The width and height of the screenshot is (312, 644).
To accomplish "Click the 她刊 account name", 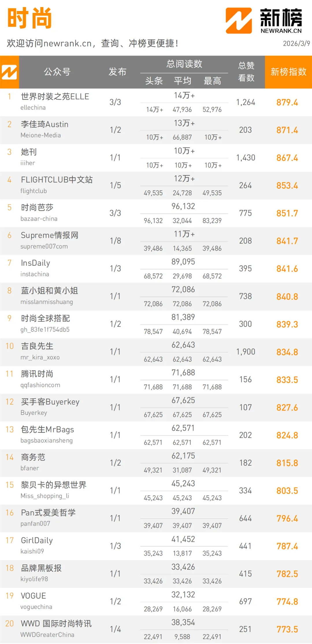I will [x=29, y=152].
